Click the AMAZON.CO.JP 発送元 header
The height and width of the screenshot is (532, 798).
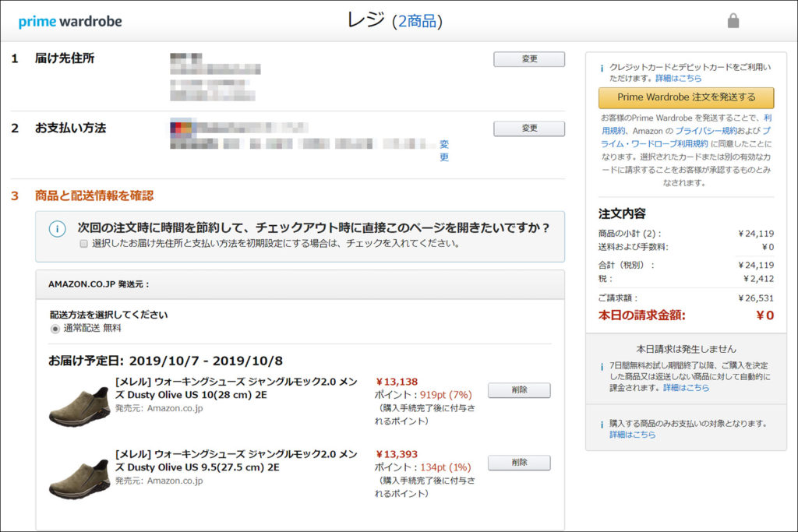99,284
